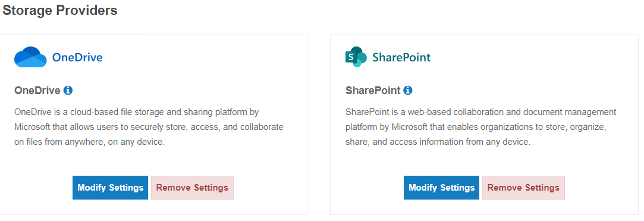Viewport: 644px width, 221px height.
Task: Select the Storage Providers page heading
Action: pos(60,10)
